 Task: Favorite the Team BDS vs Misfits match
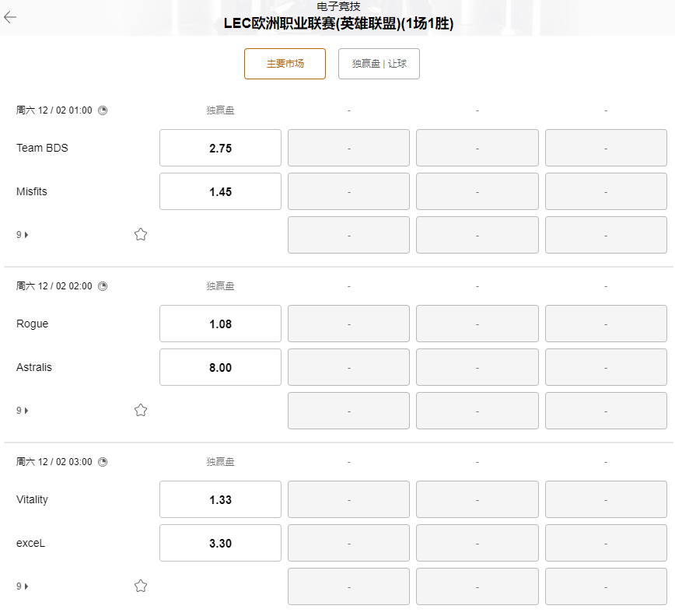pyautogui.click(x=141, y=234)
